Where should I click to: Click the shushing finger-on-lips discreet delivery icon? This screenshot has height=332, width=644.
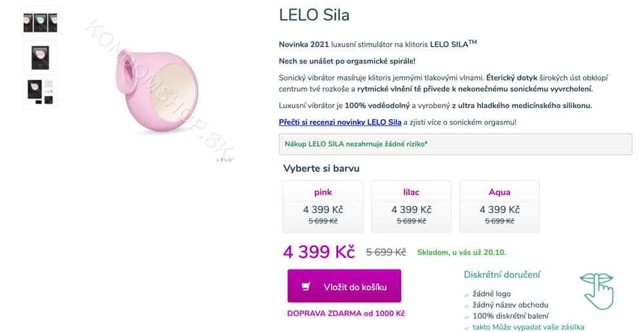(597, 291)
